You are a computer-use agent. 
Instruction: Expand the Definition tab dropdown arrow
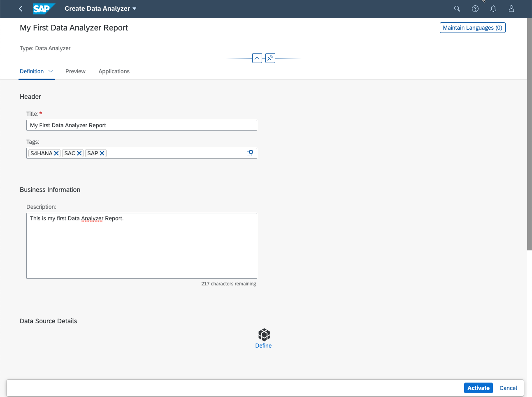[x=51, y=71]
